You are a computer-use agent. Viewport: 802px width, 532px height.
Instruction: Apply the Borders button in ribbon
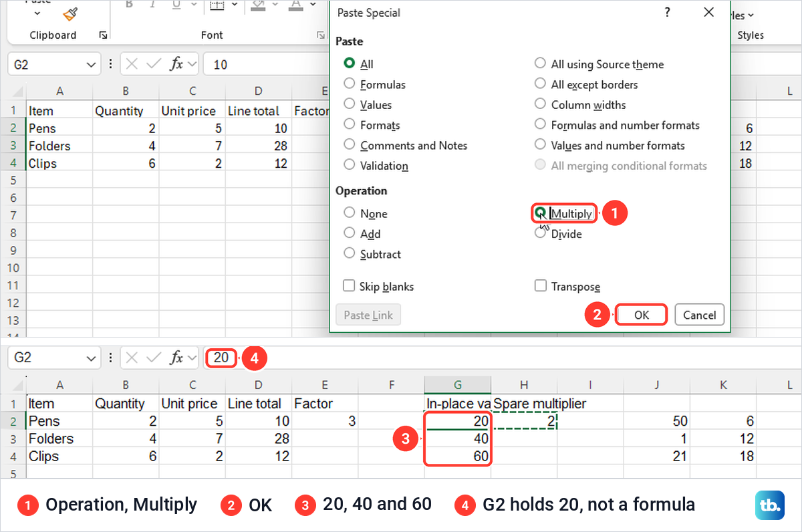pyautogui.click(x=217, y=5)
